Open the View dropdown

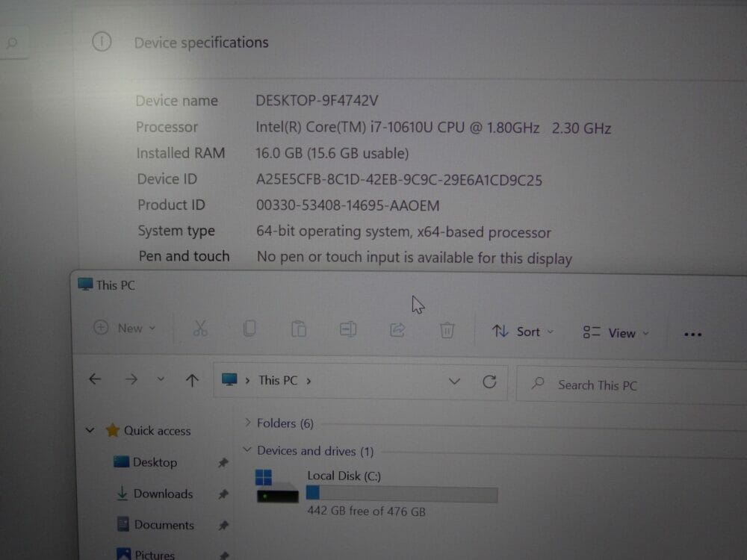616,333
